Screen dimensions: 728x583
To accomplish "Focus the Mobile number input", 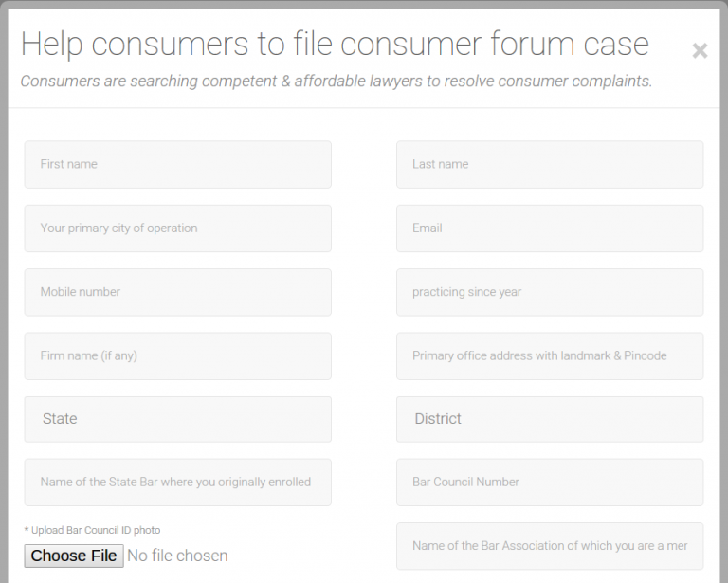I will point(177,292).
